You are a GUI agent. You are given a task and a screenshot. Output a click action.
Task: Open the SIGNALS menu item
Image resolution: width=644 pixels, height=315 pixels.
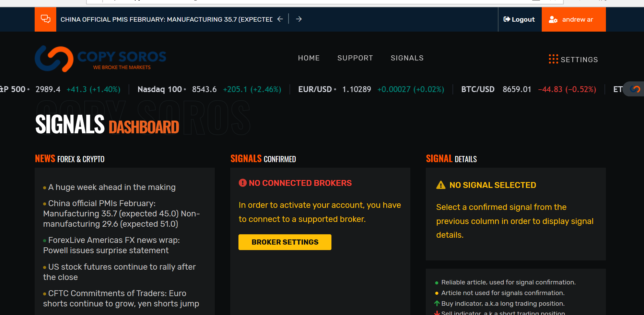click(407, 58)
